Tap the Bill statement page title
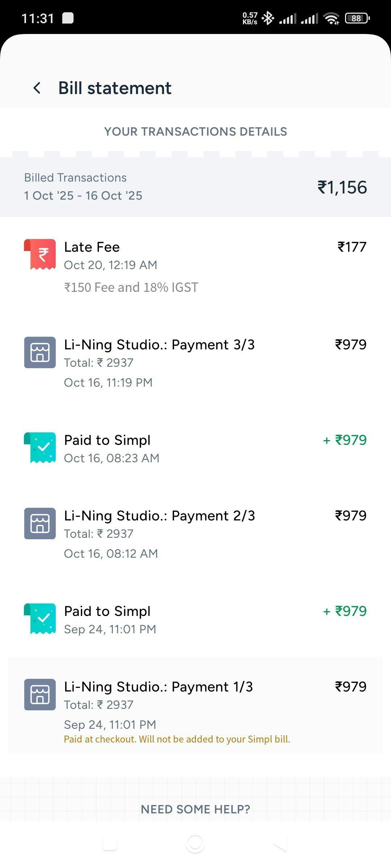391x868 pixels. (x=115, y=88)
